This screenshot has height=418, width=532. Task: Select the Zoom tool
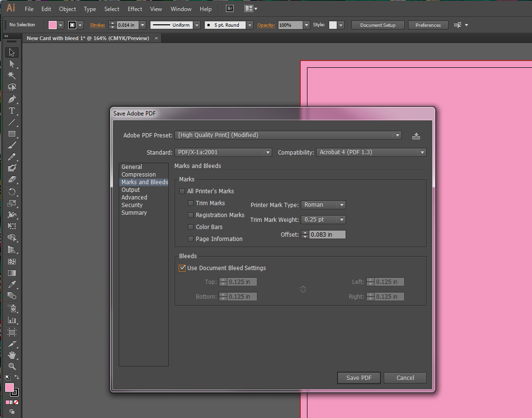pos(12,366)
